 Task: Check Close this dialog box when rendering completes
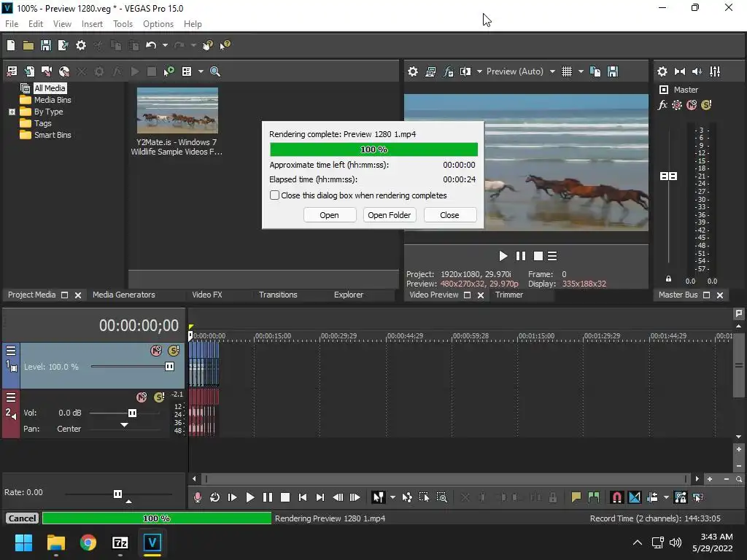274,195
